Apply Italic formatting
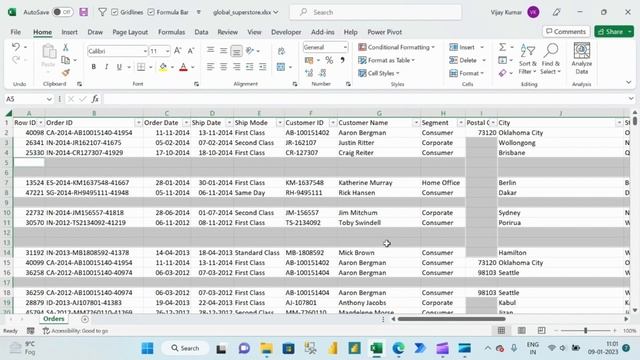The height and width of the screenshot is (360, 640). [106, 67]
